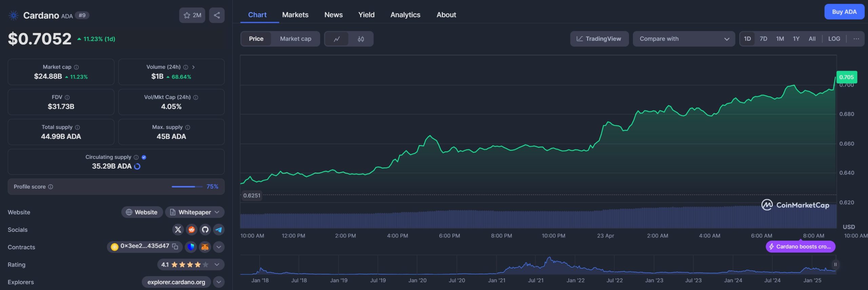Open the News tab
This screenshot has width=868, height=290.
coord(333,15)
